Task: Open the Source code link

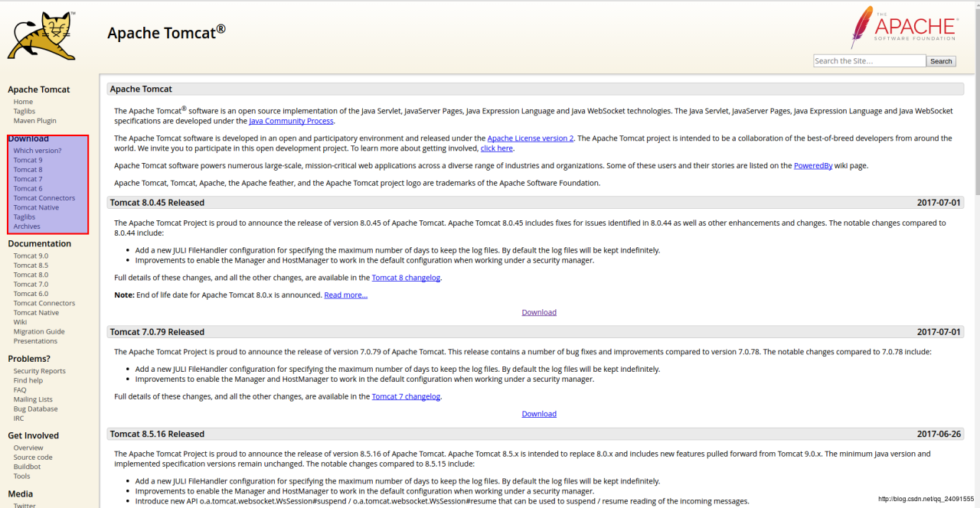Action: [x=33, y=458]
